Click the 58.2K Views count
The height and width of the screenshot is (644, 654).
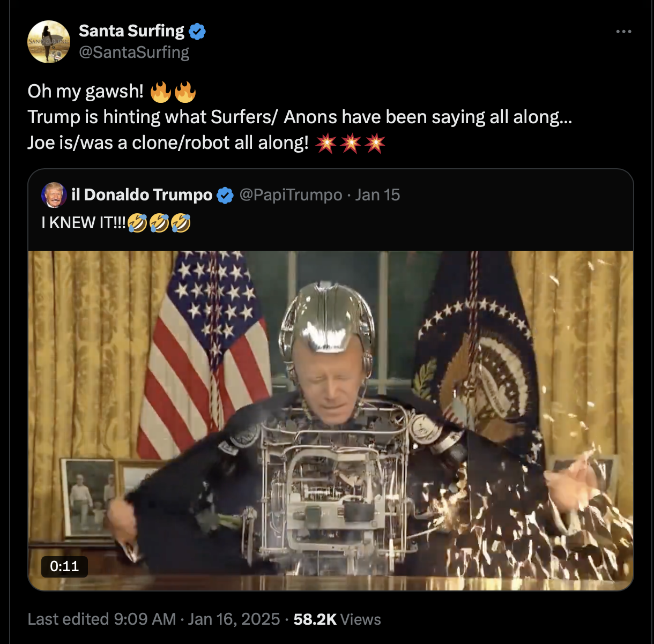point(337,619)
